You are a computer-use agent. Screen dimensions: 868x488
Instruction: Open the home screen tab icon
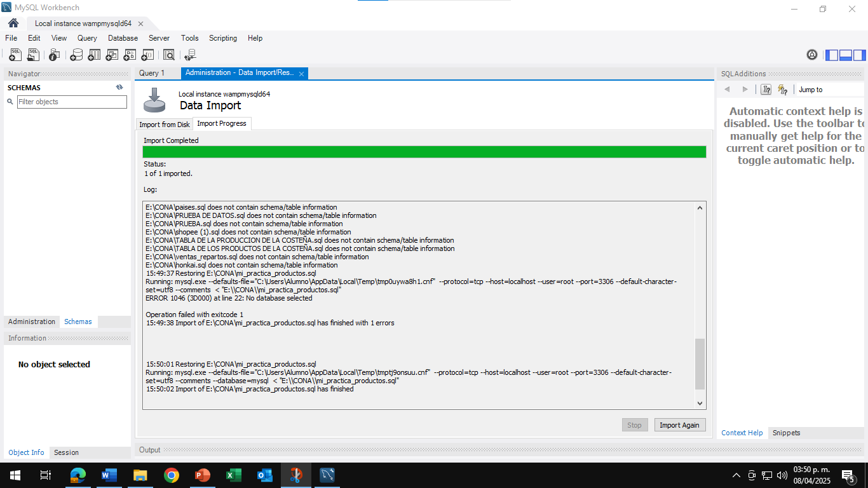pyautogui.click(x=13, y=23)
